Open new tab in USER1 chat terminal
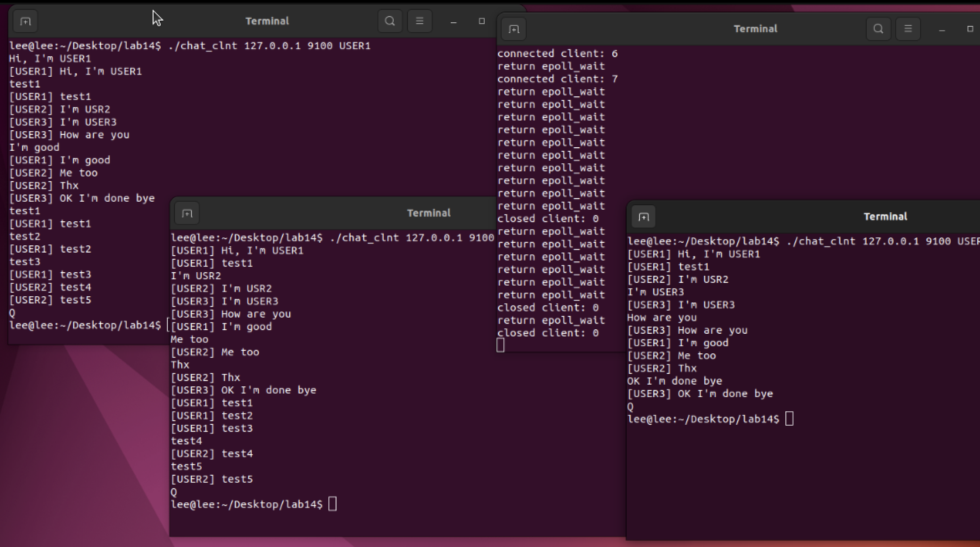Image resolution: width=980 pixels, height=547 pixels. click(x=25, y=21)
